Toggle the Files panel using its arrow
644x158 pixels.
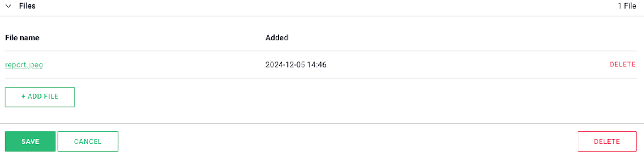[8, 6]
